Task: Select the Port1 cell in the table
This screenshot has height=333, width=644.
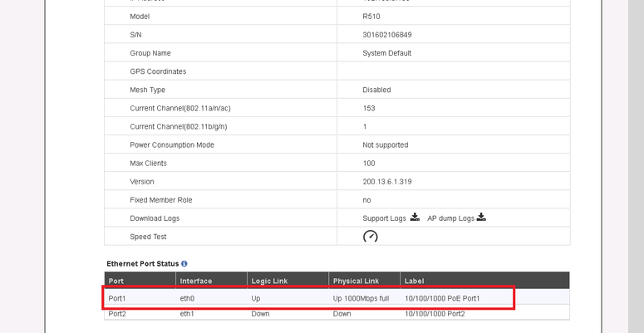Action: tap(117, 298)
